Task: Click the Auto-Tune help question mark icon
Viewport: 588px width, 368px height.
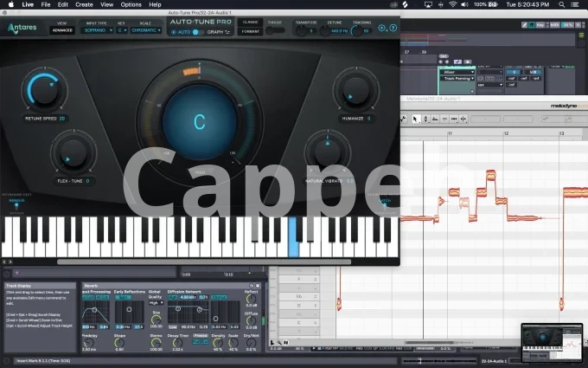Action: (393, 29)
